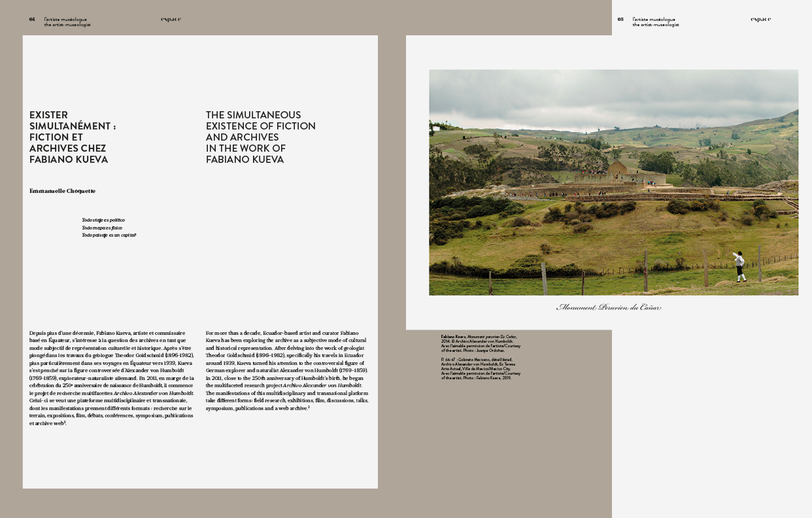812x518 pixels.
Task: Click the epigraph line "Todo paisaje es un capital"
Action: pyautogui.click(x=109, y=235)
